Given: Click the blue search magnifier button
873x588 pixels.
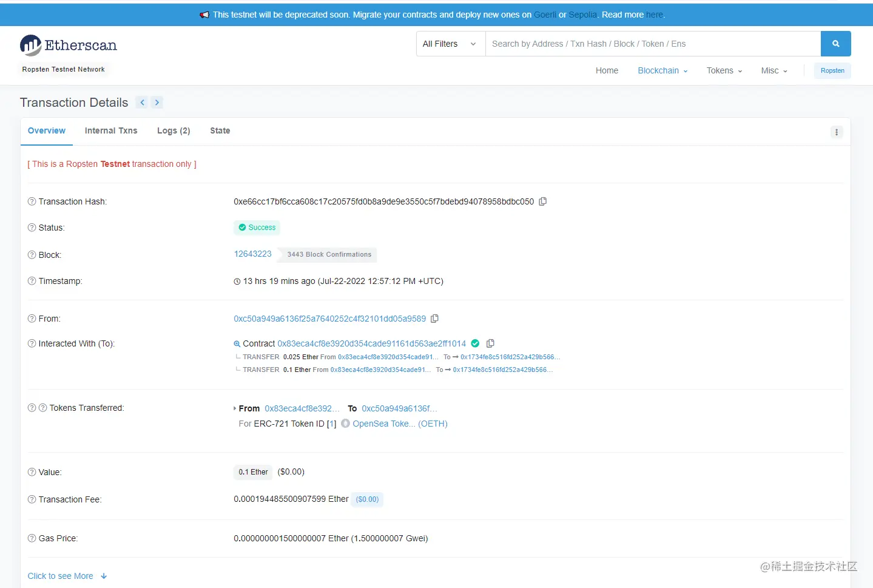Looking at the screenshot, I should click(x=835, y=44).
